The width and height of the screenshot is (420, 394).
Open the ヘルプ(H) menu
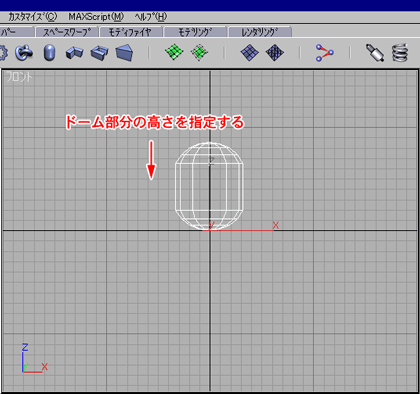151,17
